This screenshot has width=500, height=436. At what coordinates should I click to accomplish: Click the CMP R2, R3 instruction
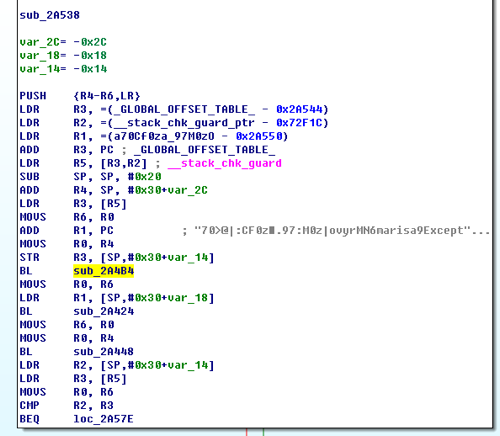point(67,405)
